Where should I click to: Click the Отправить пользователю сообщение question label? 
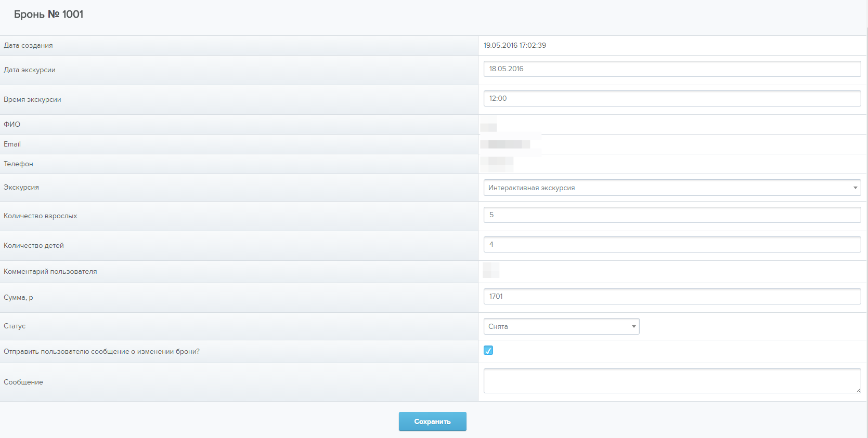pos(101,352)
